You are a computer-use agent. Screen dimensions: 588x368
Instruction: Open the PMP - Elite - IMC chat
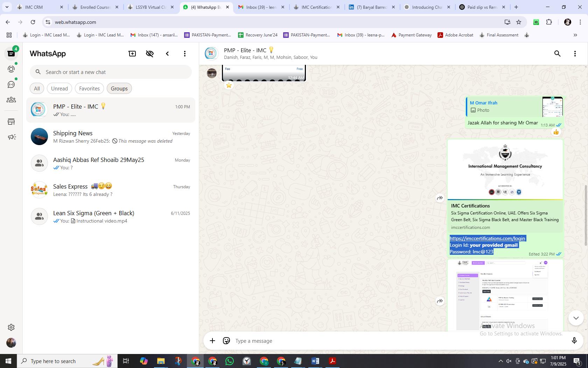pyautogui.click(x=111, y=110)
